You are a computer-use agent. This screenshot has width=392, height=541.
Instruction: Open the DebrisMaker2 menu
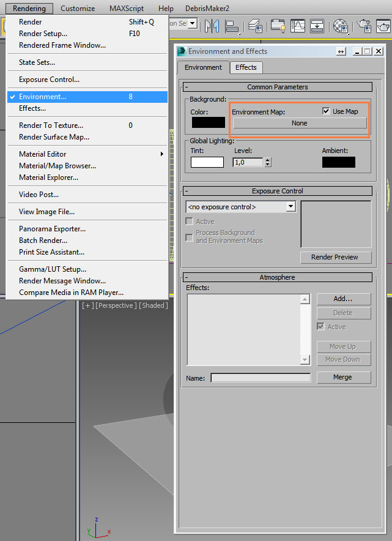pos(207,9)
